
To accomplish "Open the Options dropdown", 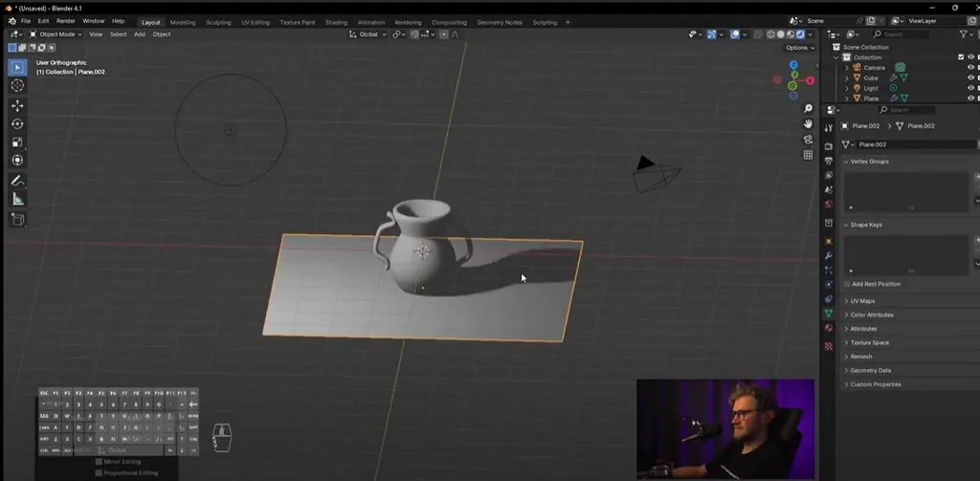I will tap(800, 48).
